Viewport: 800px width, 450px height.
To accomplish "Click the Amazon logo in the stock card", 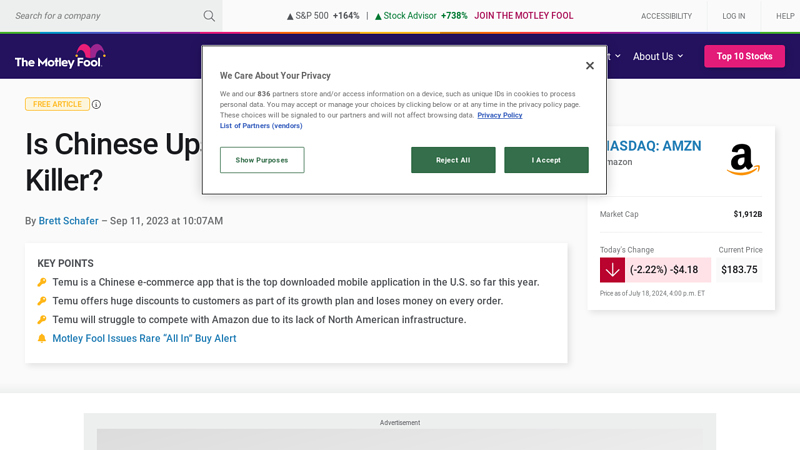I will click(743, 160).
